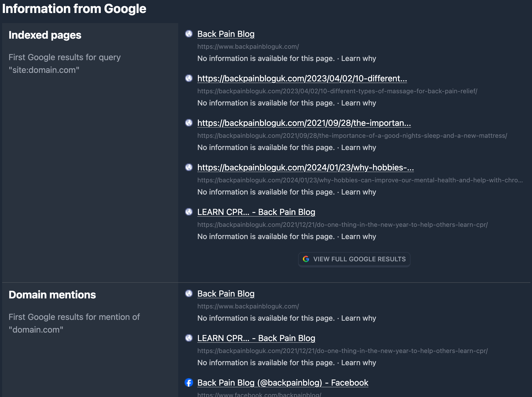The height and width of the screenshot is (397, 532).
Task: Open the importance-of-a-good-nights-sleep article link
Action: pos(304,123)
